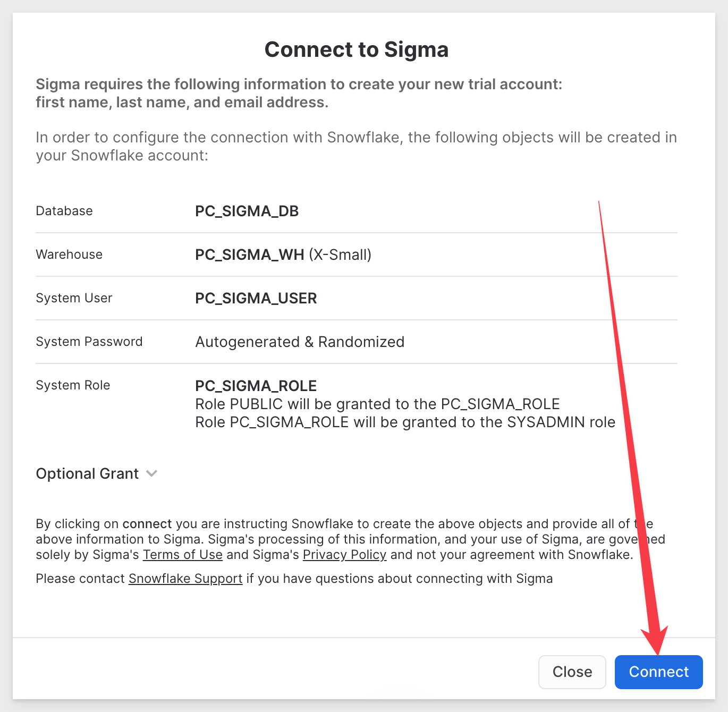This screenshot has height=712, width=728.
Task: Open Sigma's Terms of Use link
Action: (x=182, y=555)
